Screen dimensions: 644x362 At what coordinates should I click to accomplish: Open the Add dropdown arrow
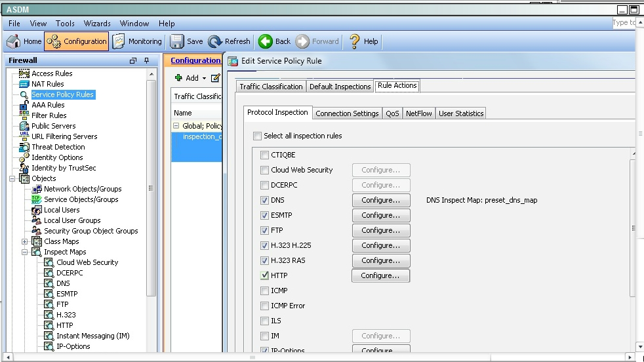pos(204,78)
